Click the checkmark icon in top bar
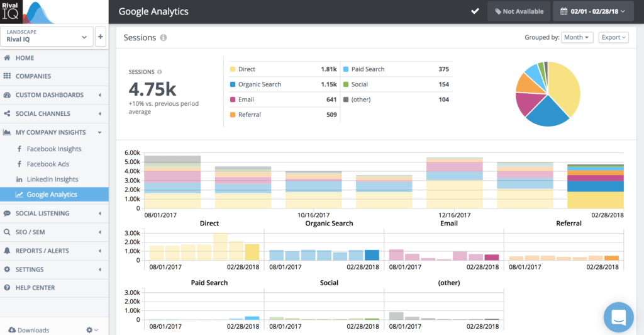The image size is (644, 335). (475, 11)
